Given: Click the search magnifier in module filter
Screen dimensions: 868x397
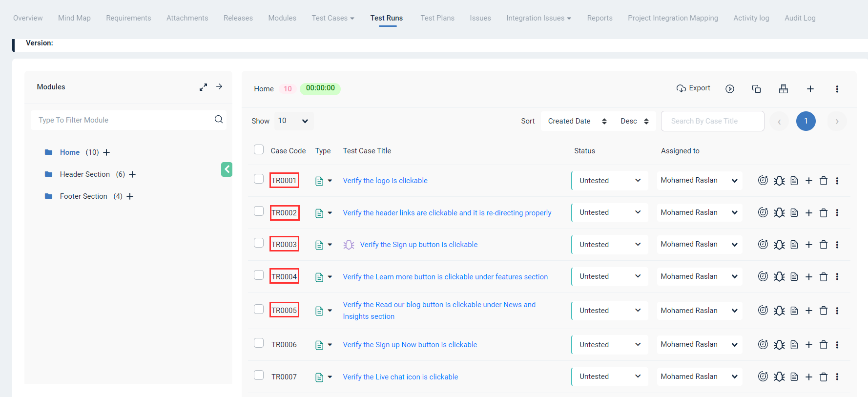Looking at the screenshot, I should [219, 120].
